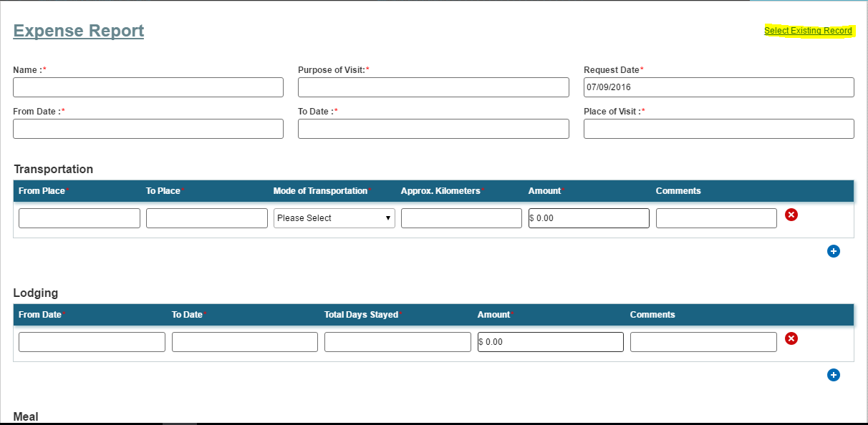Click the Purpose of Visit field
The width and height of the screenshot is (868, 425).
pos(433,87)
